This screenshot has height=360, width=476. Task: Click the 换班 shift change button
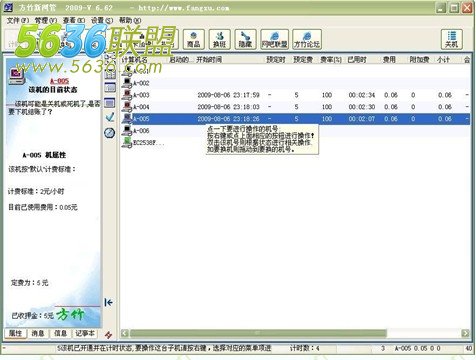219,39
